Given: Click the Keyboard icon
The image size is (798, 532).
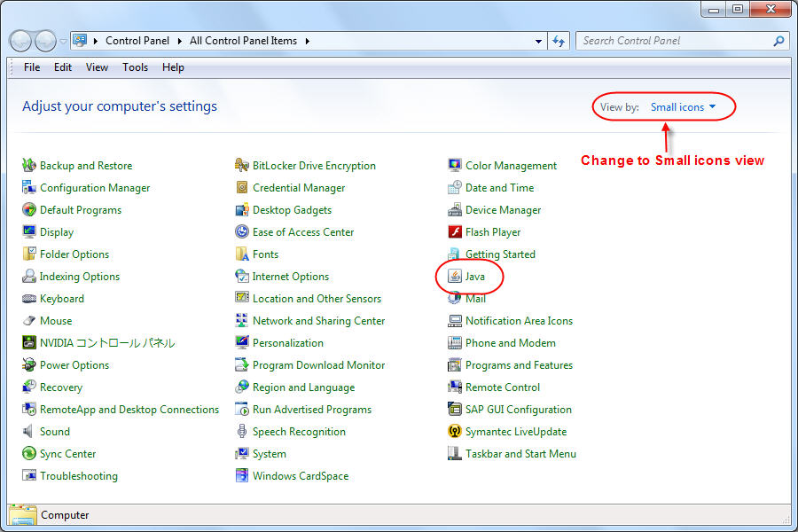Looking at the screenshot, I should click(29, 298).
